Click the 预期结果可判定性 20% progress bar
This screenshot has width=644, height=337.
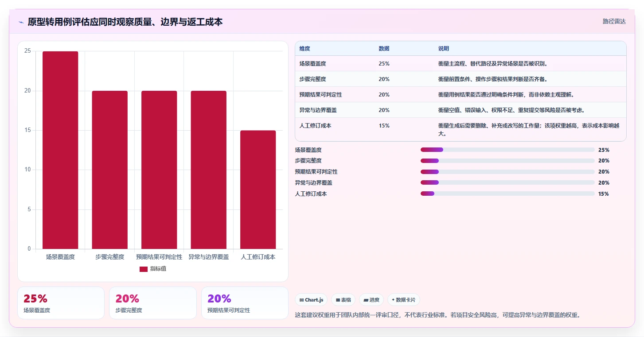(507, 172)
